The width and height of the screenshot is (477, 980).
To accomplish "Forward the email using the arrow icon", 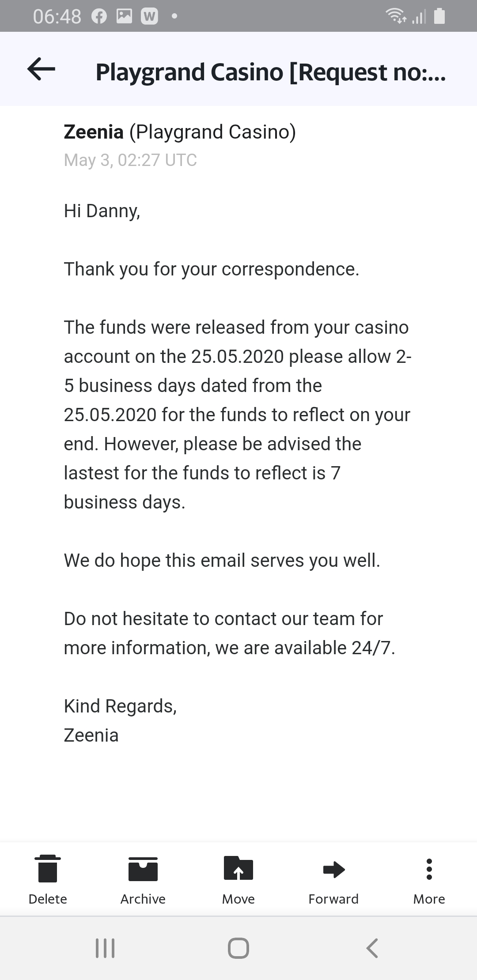I will [334, 869].
